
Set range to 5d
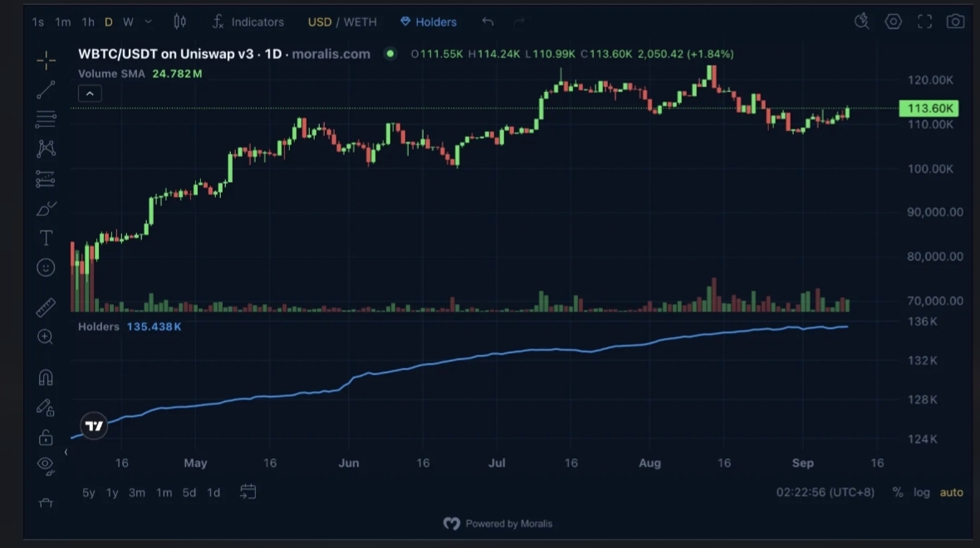pos(189,492)
